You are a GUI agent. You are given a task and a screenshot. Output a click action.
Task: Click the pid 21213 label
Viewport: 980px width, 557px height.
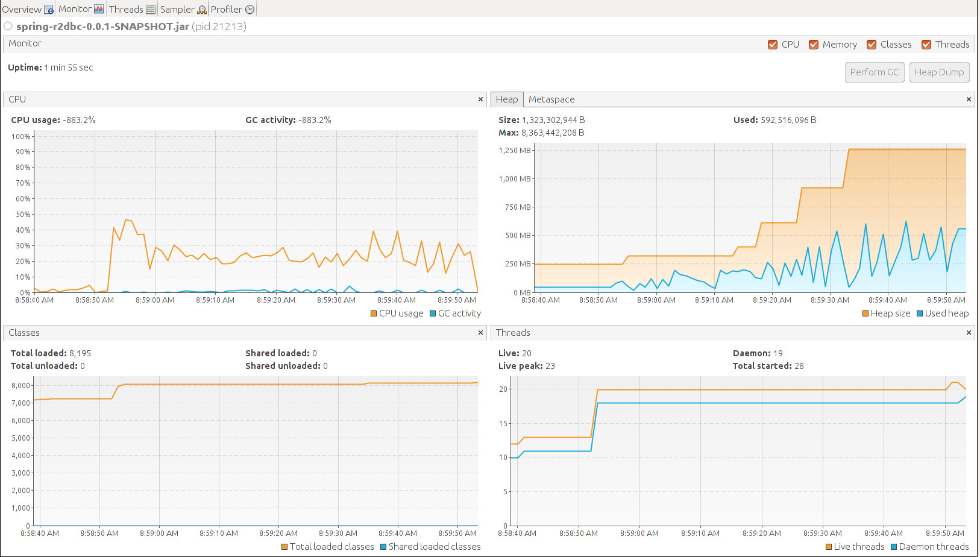tap(219, 27)
